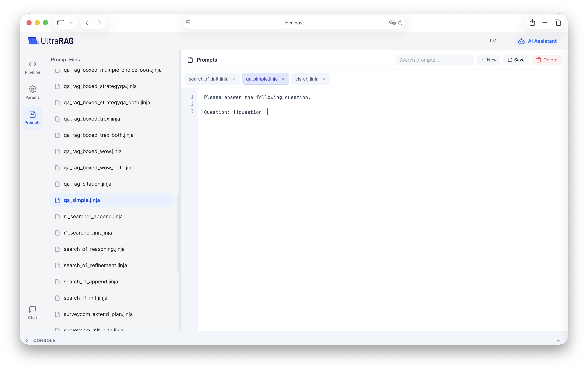Click the prompt file list scrollbar
The image size is (588, 371).
point(178,234)
